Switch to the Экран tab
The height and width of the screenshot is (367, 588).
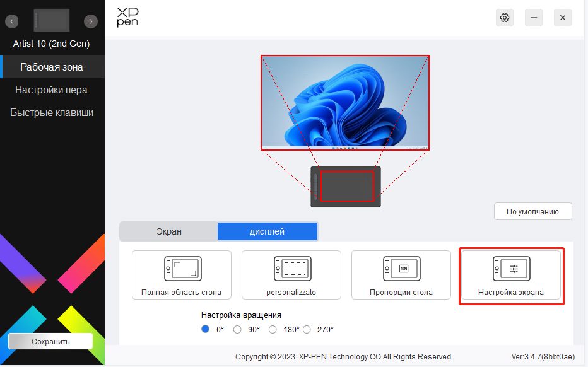[168, 231]
